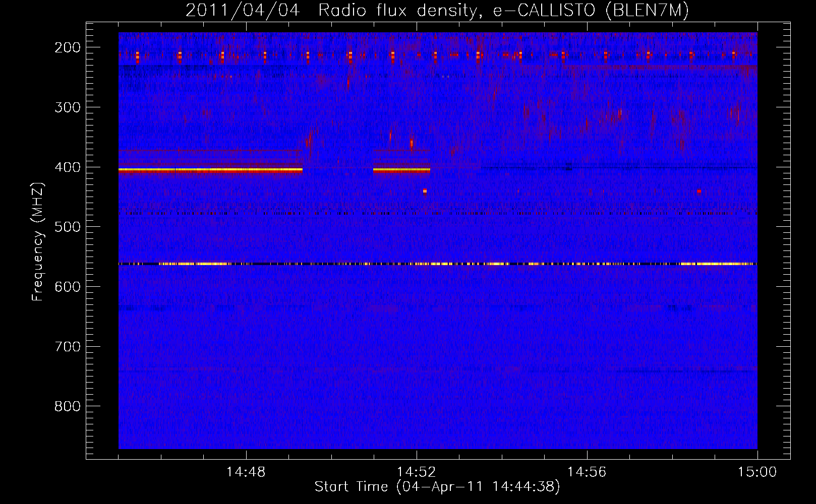
Task: Click the date '2011/04/04' in the title
Action: tap(244, 10)
